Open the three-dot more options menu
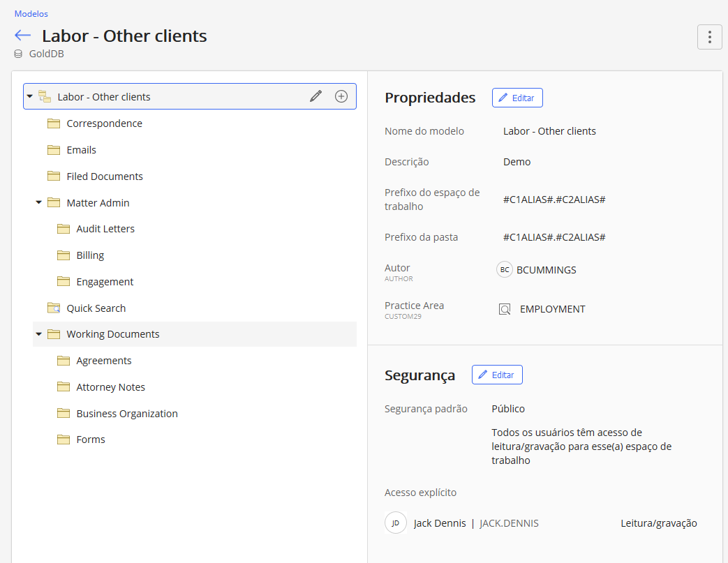The image size is (728, 563). [x=709, y=37]
